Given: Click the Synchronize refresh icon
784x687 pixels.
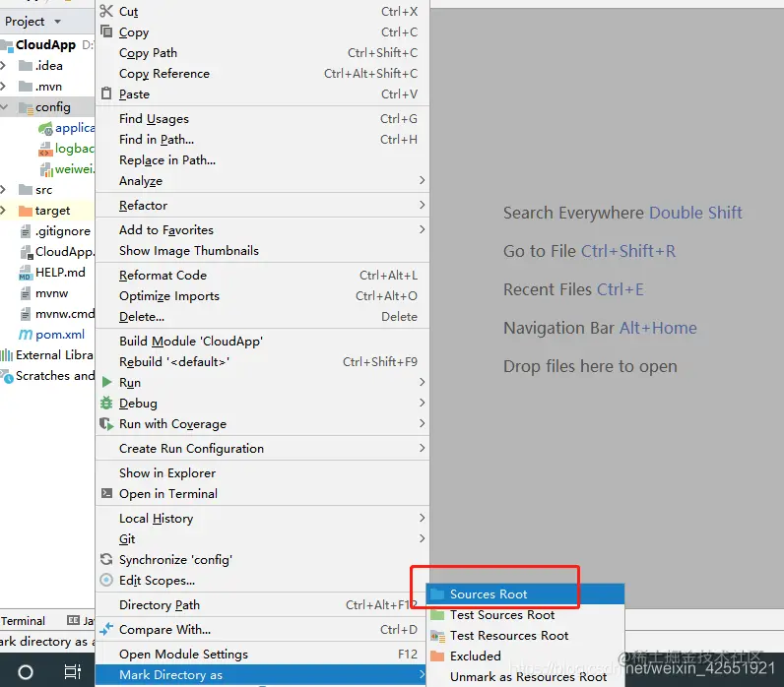Looking at the screenshot, I should (x=106, y=559).
